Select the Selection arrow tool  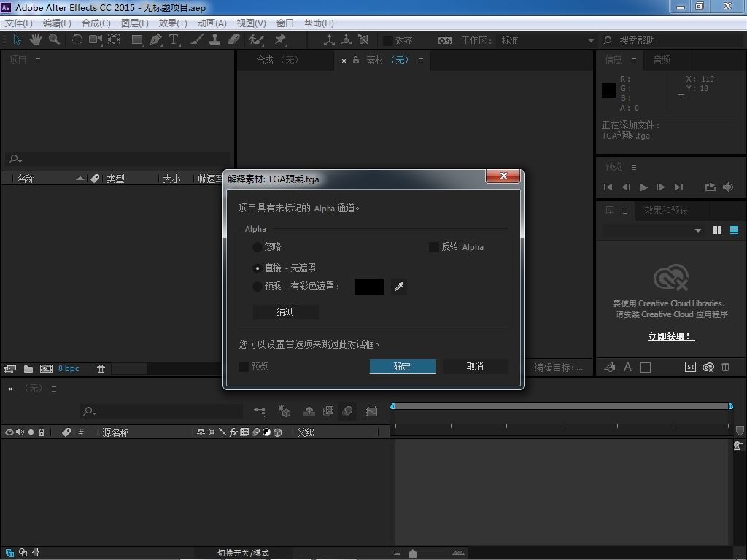click(x=17, y=39)
